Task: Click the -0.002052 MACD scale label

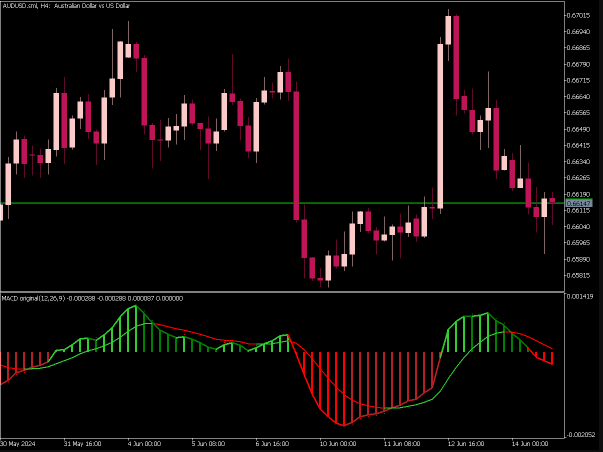Action: tap(581, 435)
